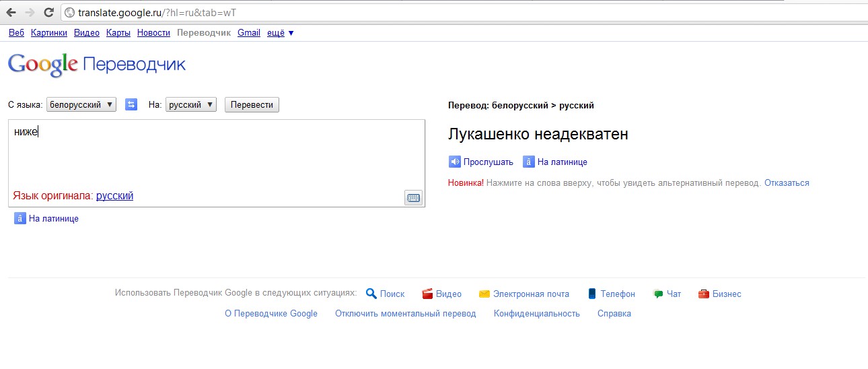
Task: Click the speaker icon to listen
Action: click(455, 162)
